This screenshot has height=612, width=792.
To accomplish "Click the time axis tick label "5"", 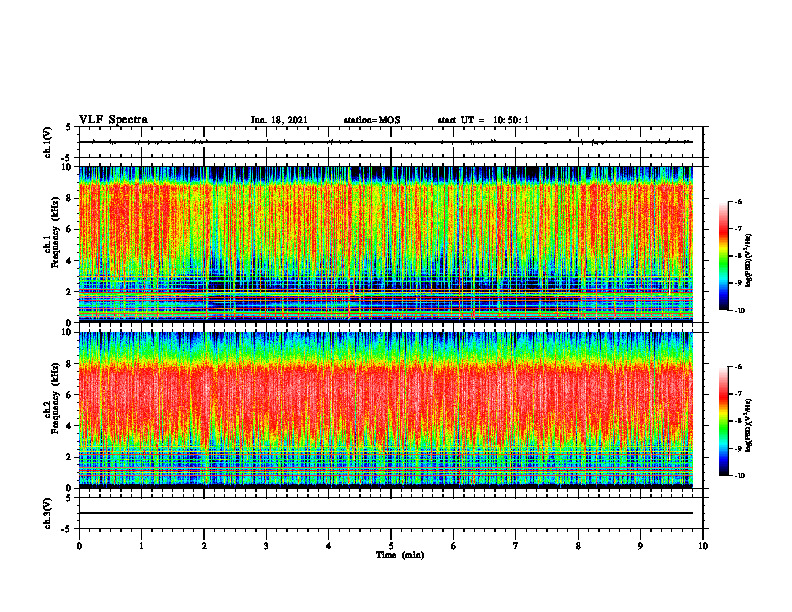I will [x=391, y=546].
